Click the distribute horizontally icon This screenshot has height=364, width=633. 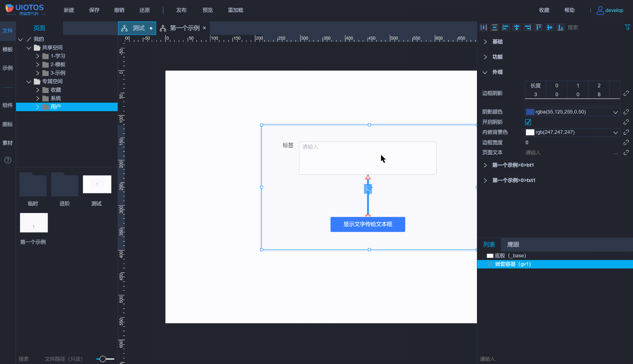pos(484,28)
